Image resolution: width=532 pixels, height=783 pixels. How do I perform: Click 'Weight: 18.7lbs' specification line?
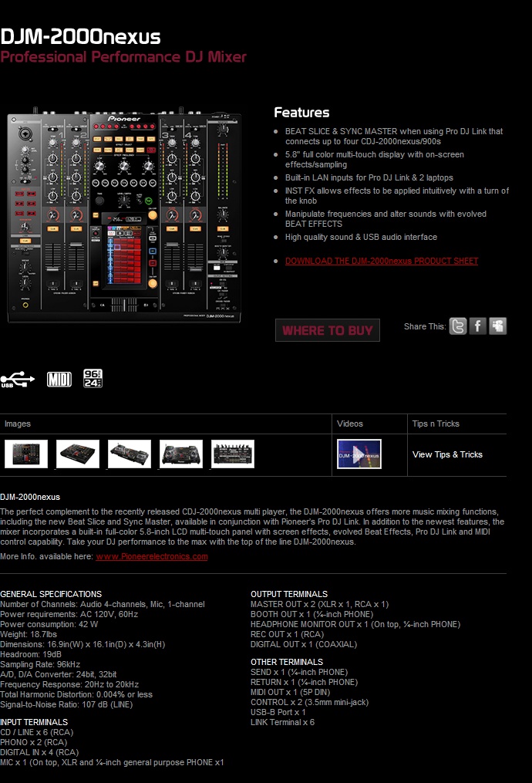point(29,634)
